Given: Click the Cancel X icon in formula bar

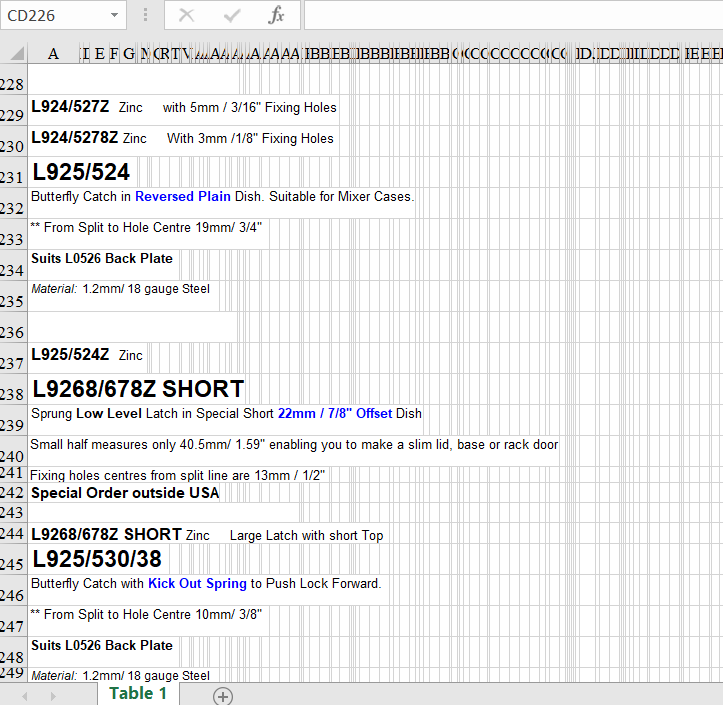Looking at the screenshot, I should tap(187, 15).
